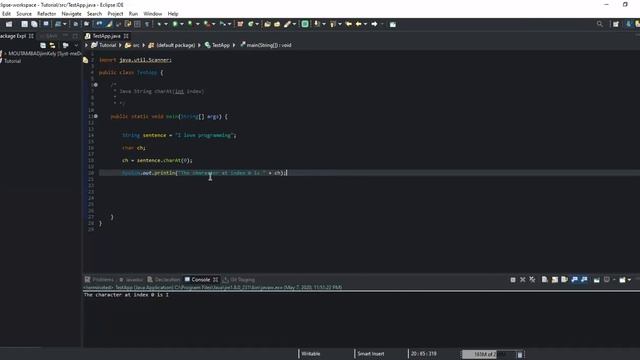Open the New Java Class dropdown arrow
This screenshot has height=360, width=640.
(257, 24)
